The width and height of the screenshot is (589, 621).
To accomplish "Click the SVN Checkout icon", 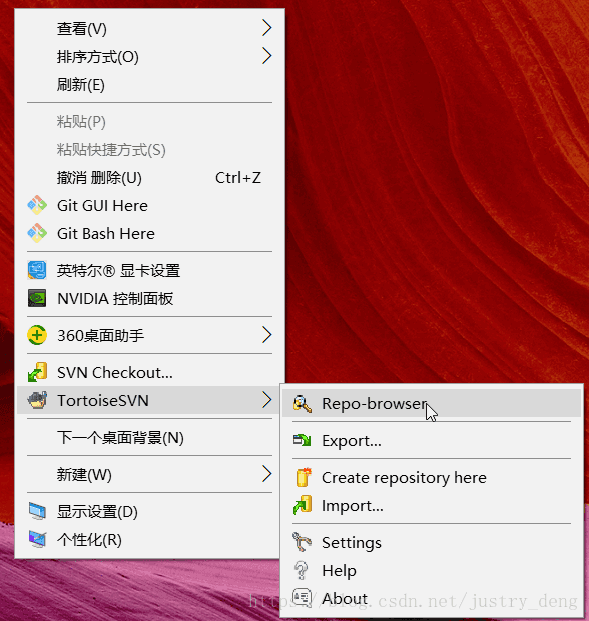I will 37,372.
